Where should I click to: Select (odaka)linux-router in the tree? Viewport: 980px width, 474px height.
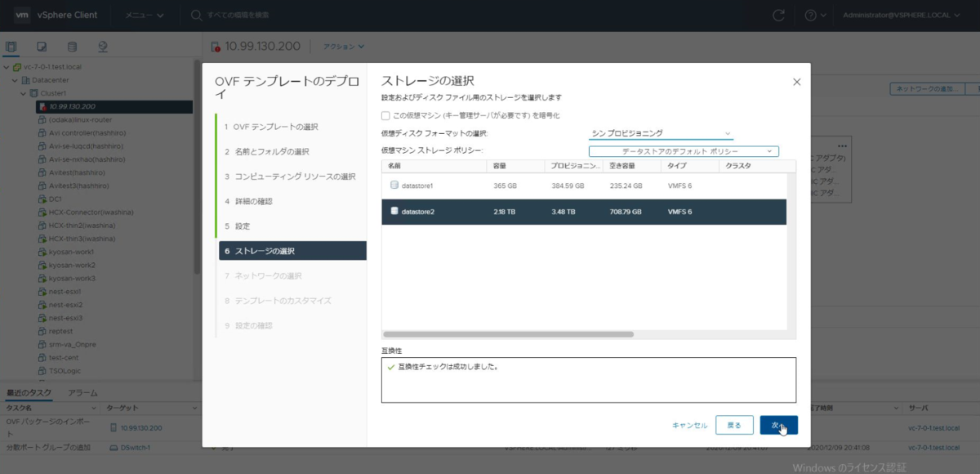(80, 119)
